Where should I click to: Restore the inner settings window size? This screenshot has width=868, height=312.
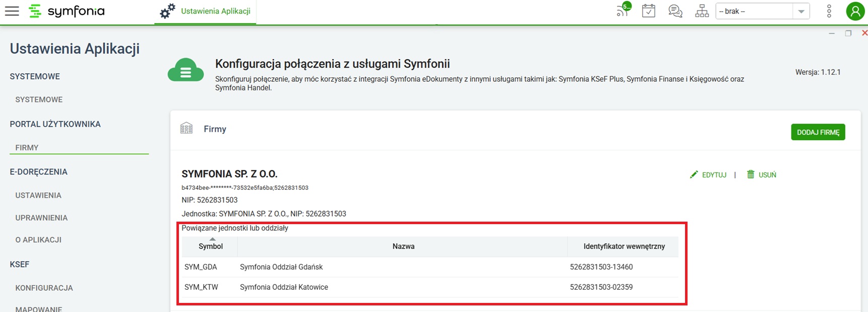coord(848,33)
